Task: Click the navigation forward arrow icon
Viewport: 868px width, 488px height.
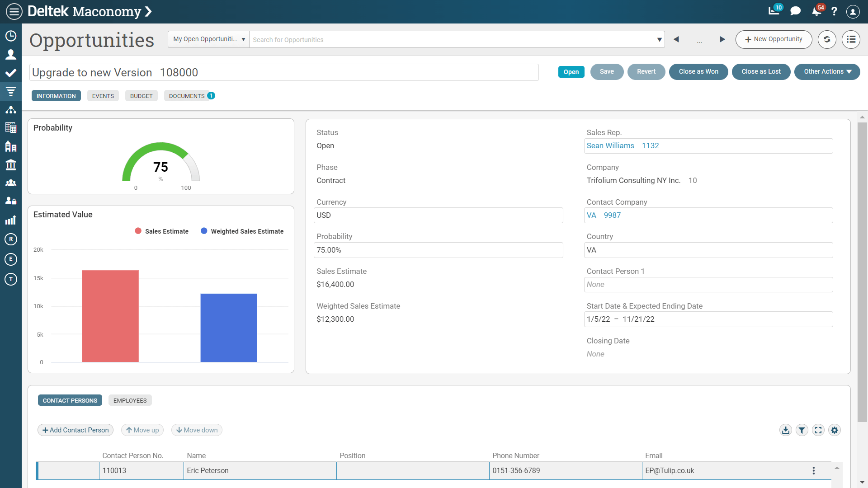Action: point(722,40)
